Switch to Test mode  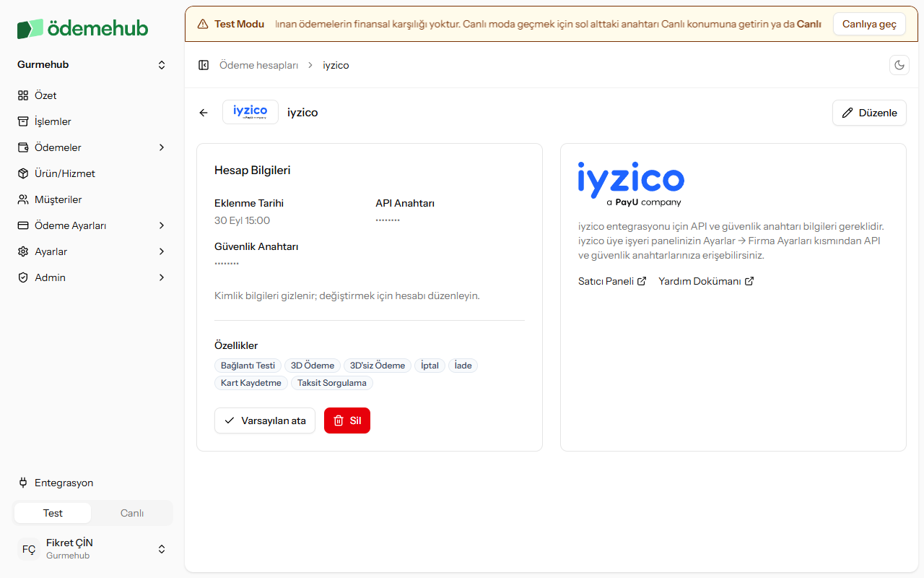click(x=53, y=513)
